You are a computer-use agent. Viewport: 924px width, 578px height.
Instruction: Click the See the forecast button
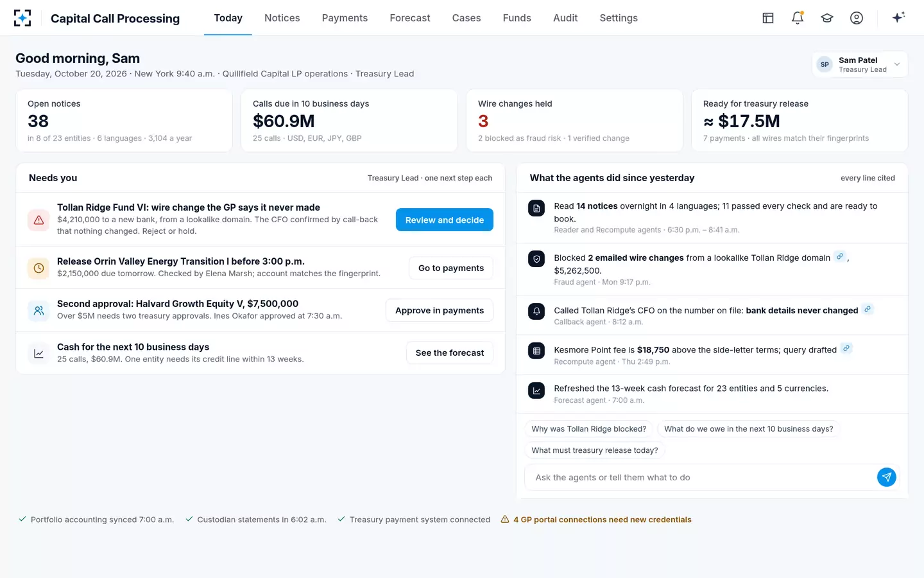click(450, 353)
